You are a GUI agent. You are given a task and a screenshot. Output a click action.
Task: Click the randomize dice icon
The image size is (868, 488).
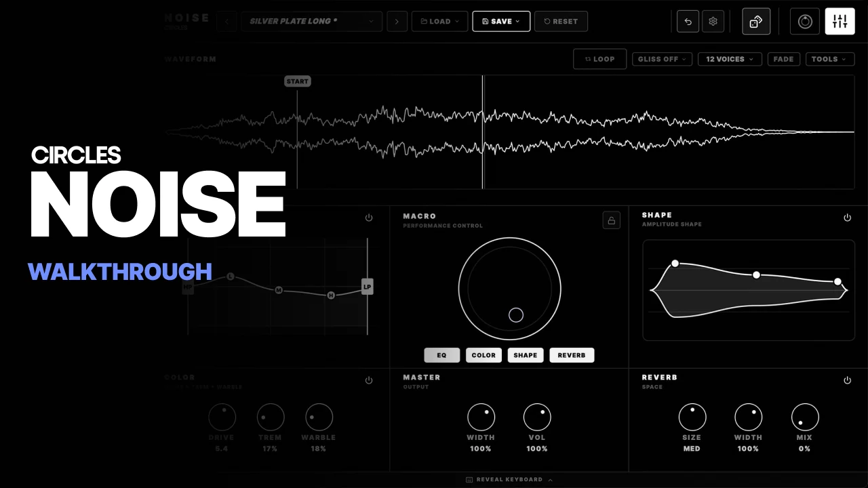pos(756,21)
